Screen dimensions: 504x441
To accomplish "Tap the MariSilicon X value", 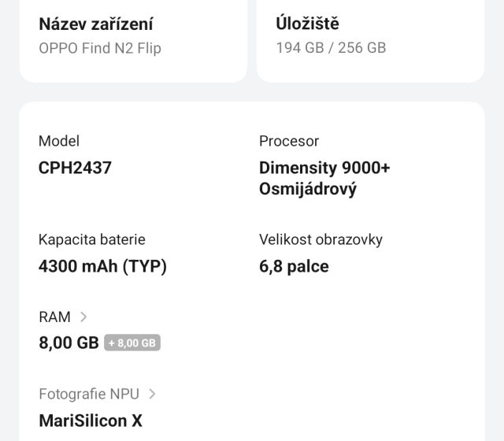I will 91,421.
